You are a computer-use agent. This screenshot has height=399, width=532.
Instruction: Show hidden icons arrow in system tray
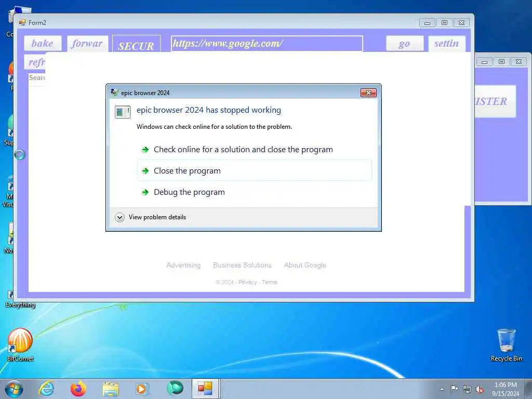[x=442, y=389]
